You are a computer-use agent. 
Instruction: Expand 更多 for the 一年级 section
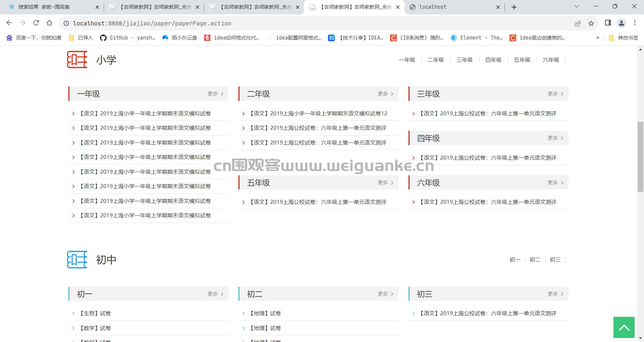tap(215, 94)
